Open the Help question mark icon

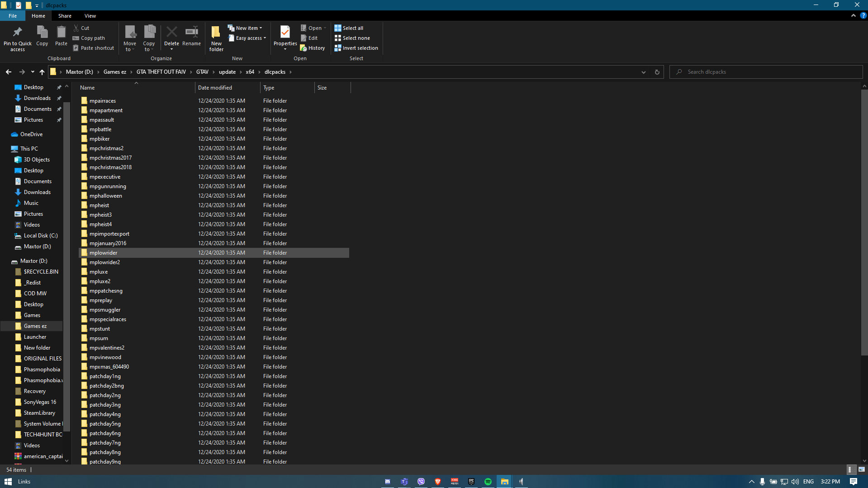[863, 15]
